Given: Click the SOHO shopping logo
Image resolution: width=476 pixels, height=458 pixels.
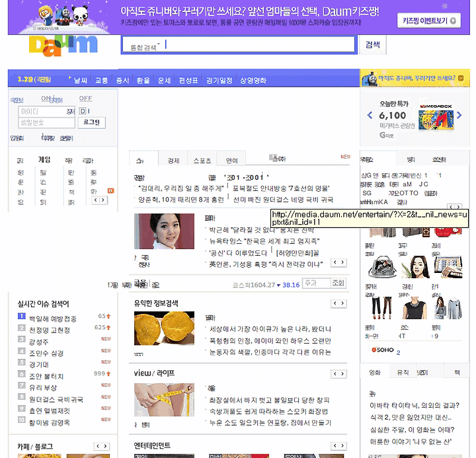Looking at the screenshot, I should click(x=383, y=350).
